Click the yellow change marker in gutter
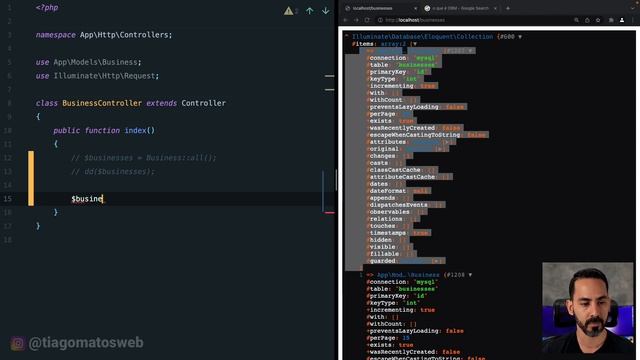 pos(31,178)
